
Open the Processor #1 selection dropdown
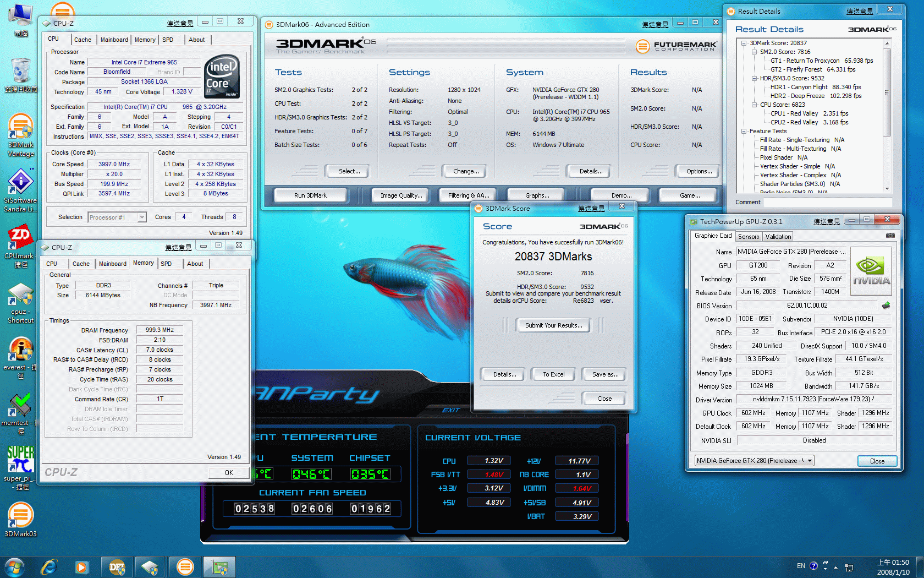(x=141, y=217)
